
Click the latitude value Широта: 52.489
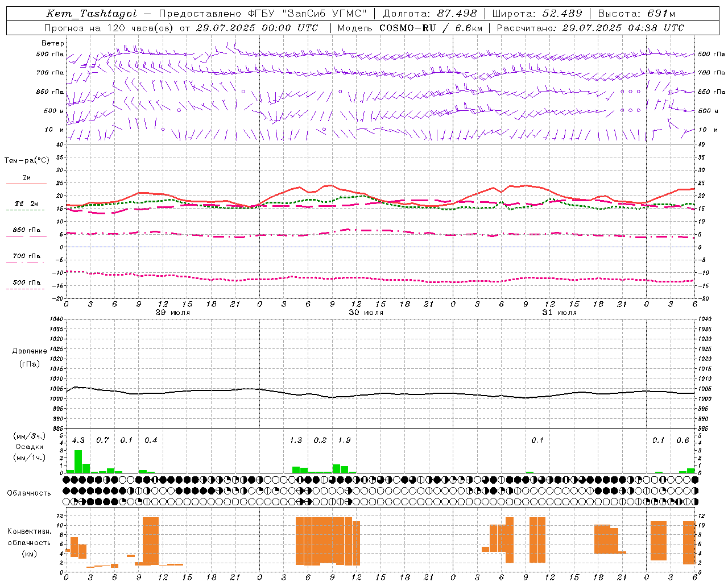[x=537, y=14]
